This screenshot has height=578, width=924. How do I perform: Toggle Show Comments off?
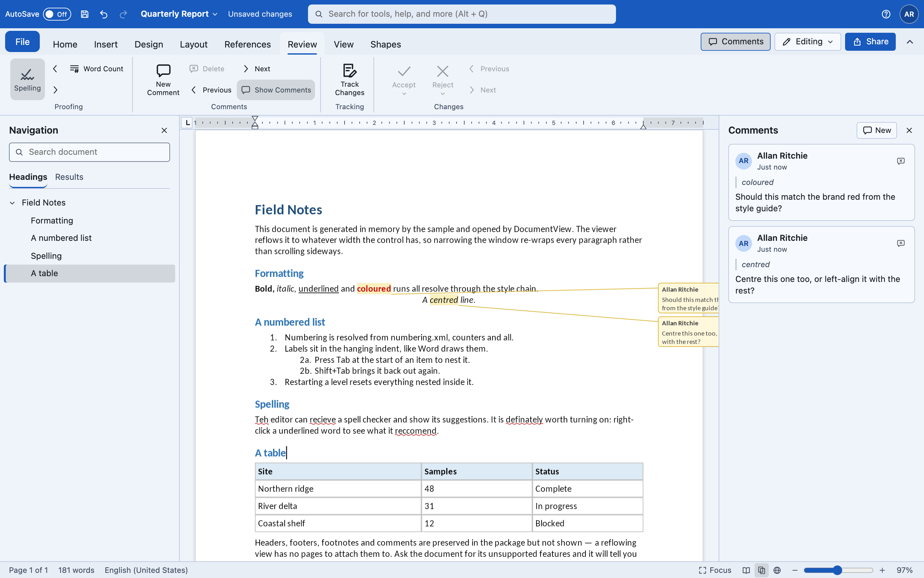pos(276,90)
